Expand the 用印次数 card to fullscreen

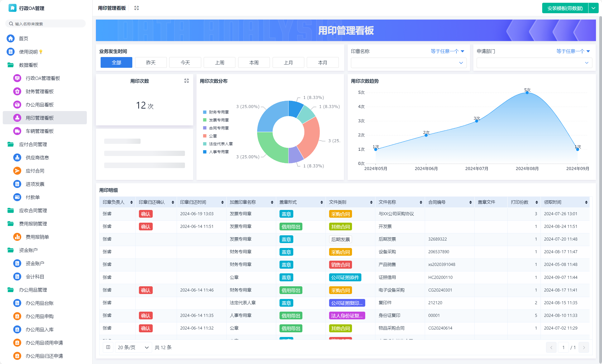187,81
